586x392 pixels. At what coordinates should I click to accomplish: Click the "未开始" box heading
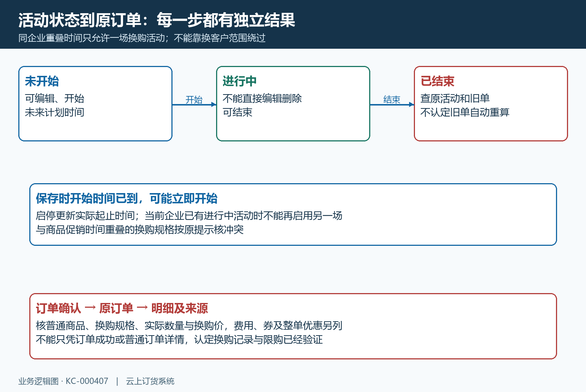[x=42, y=81]
